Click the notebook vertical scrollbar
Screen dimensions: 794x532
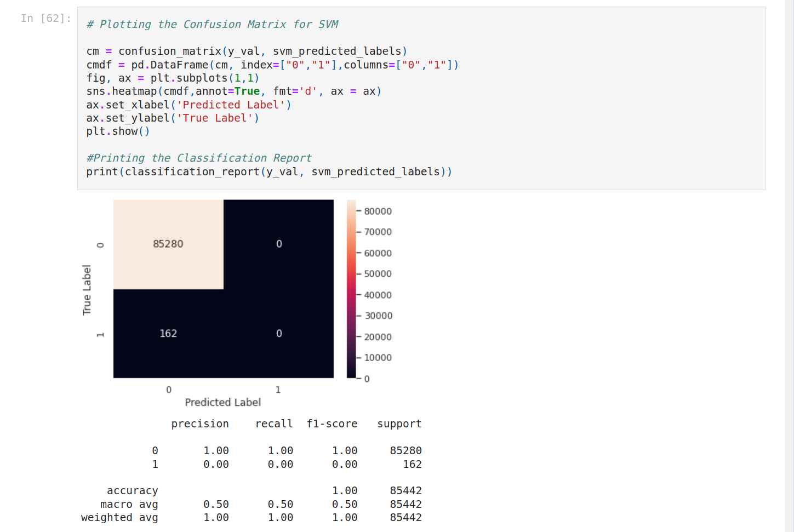789,266
